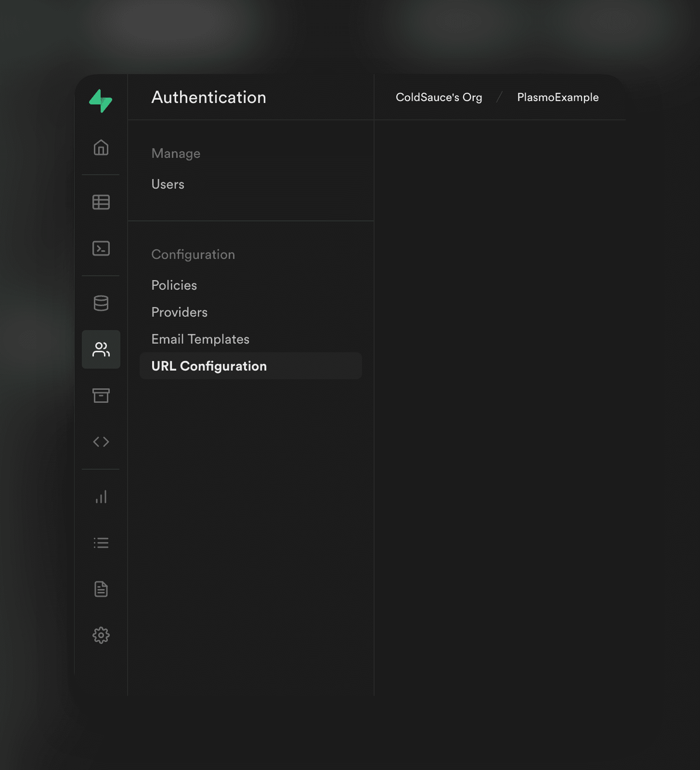Select URL Configuration menu item

(209, 366)
